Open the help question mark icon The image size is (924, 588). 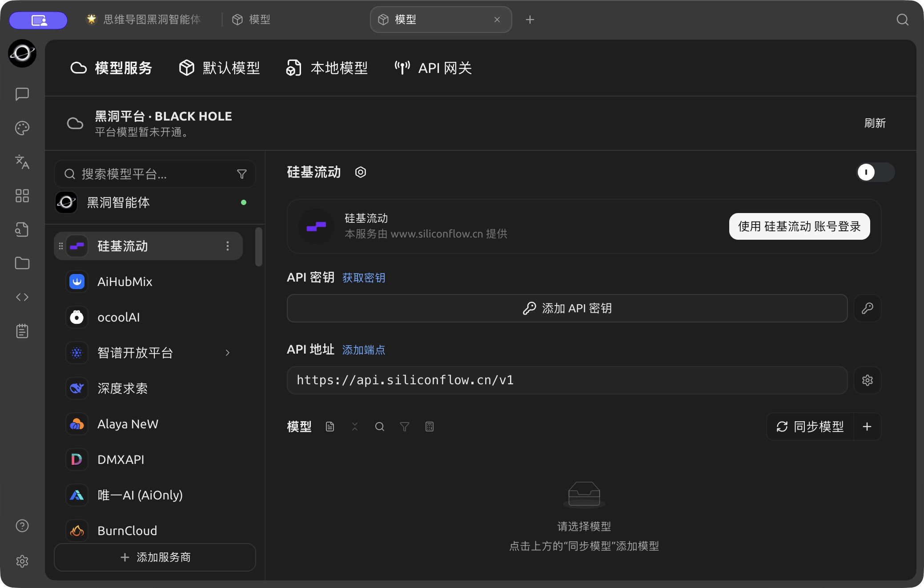22,526
